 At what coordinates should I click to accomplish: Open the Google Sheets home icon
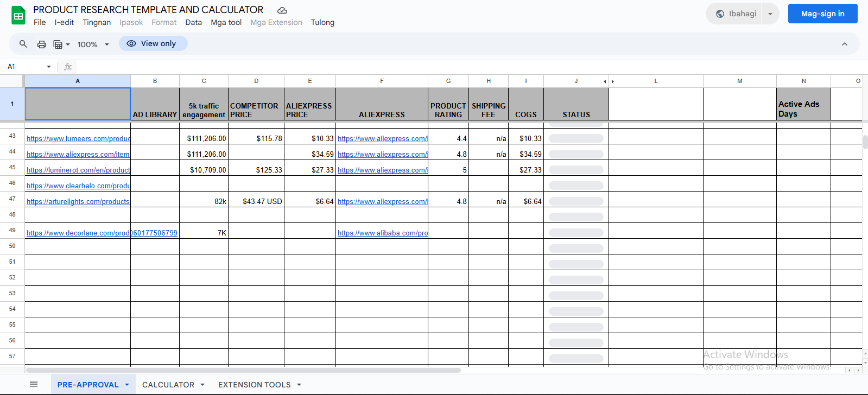pos(18,15)
